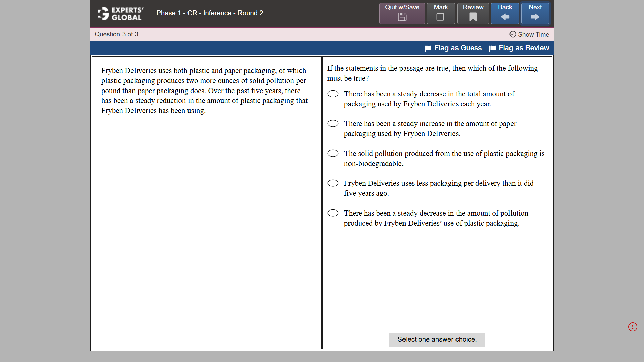
Task: Click Show Time to display the timer
Action: [533, 34]
